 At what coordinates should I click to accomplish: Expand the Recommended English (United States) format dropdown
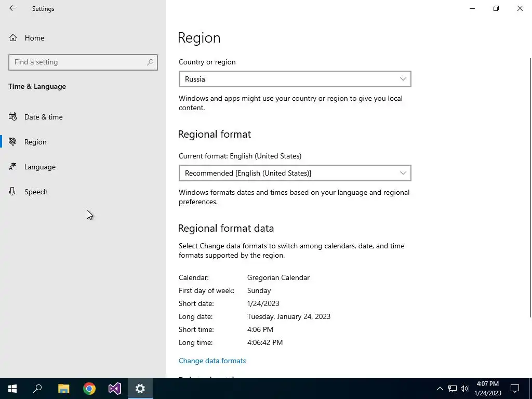coord(295,173)
